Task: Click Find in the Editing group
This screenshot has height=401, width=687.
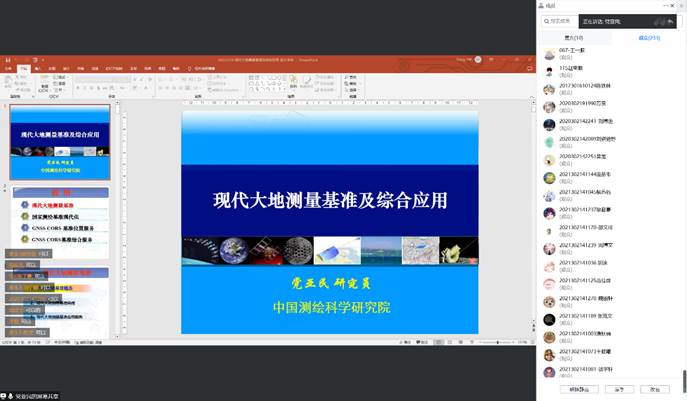Action: tap(352, 77)
